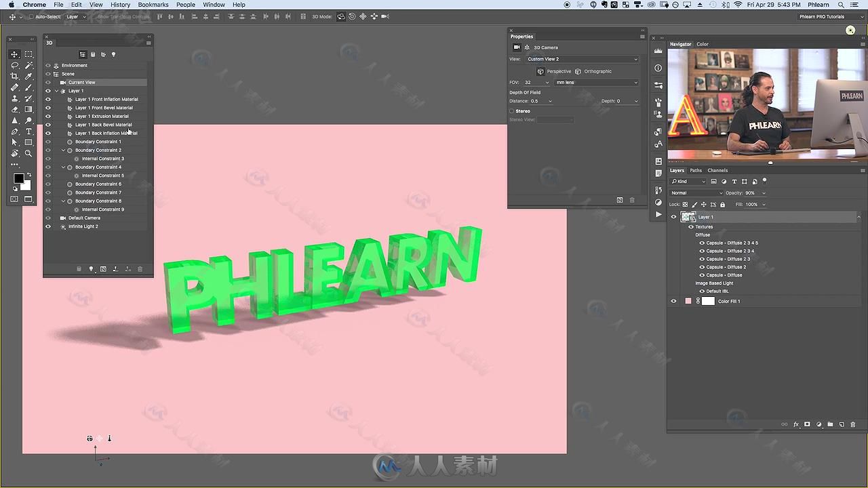Image resolution: width=868 pixels, height=488 pixels.
Task: Switch to the Paths tab
Action: [x=696, y=171]
